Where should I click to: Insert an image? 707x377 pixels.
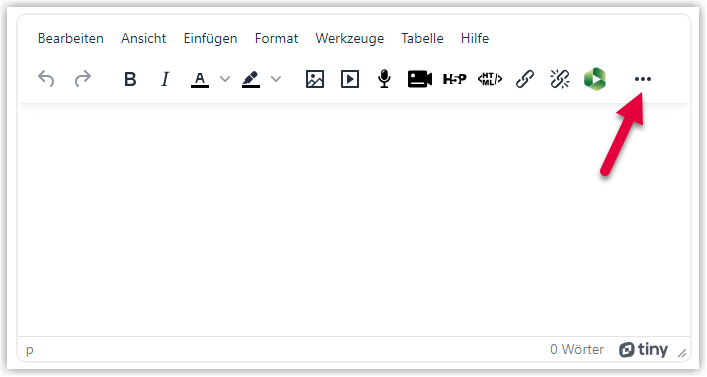(x=315, y=79)
